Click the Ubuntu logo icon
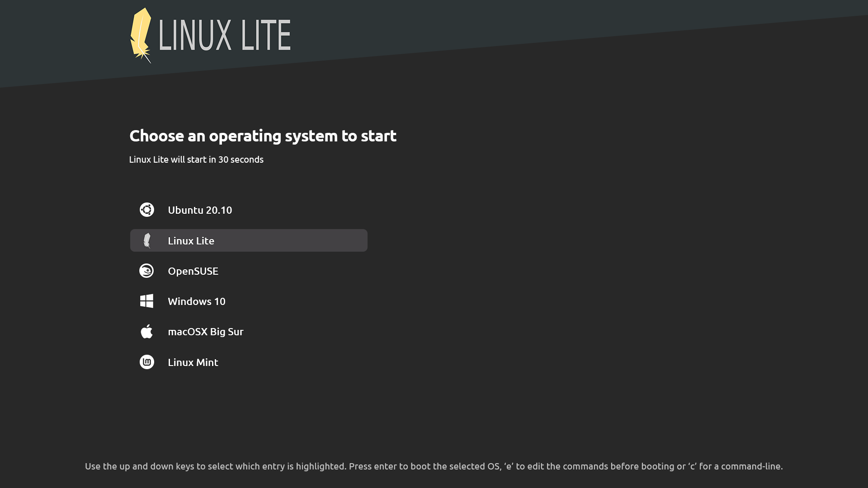The height and width of the screenshot is (488, 868). 146,210
